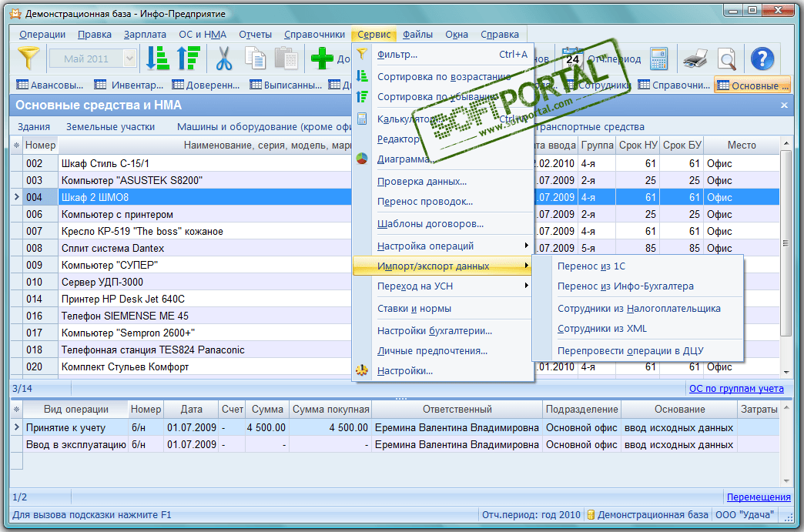Select Перенос проводок... menu entry
Screen dimensions: 804x532
click(443, 202)
